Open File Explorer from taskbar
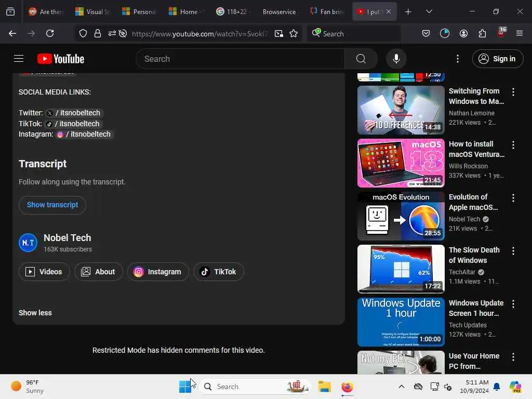Image resolution: width=532 pixels, height=399 pixels. [x=324, y=387]
